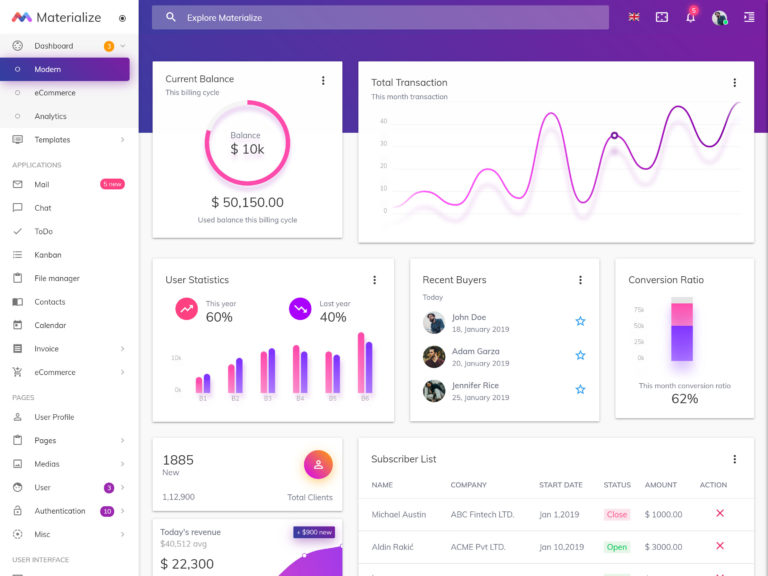Open the user avatar profile menu
This screenshot has height=576, width=768.
[719, 18]
